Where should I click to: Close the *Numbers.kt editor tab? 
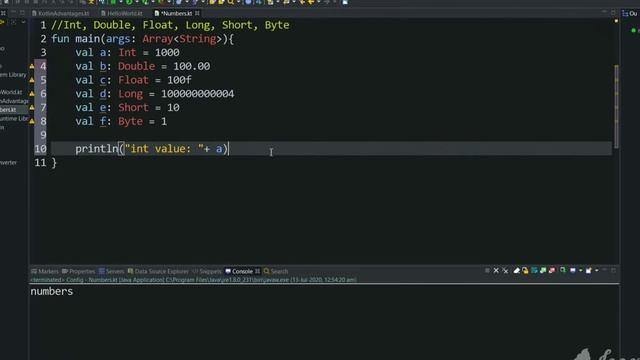click(197, 13)
